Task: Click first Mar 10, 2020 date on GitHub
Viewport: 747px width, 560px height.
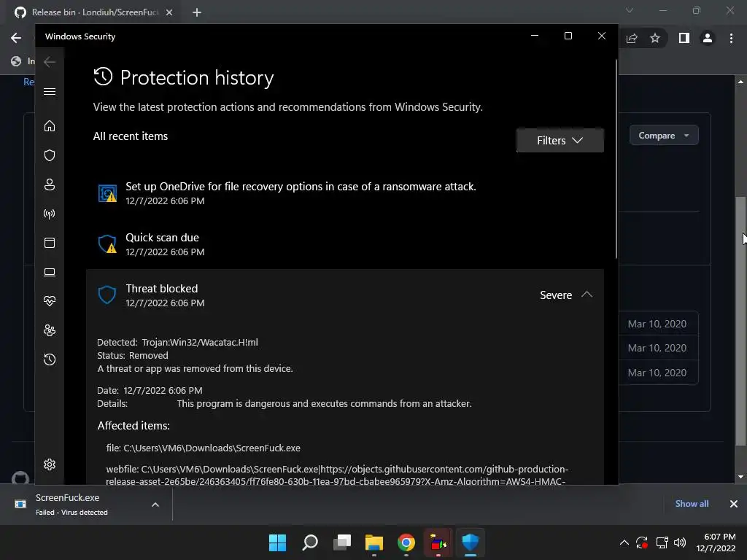Action: click(x=657, y=324)
